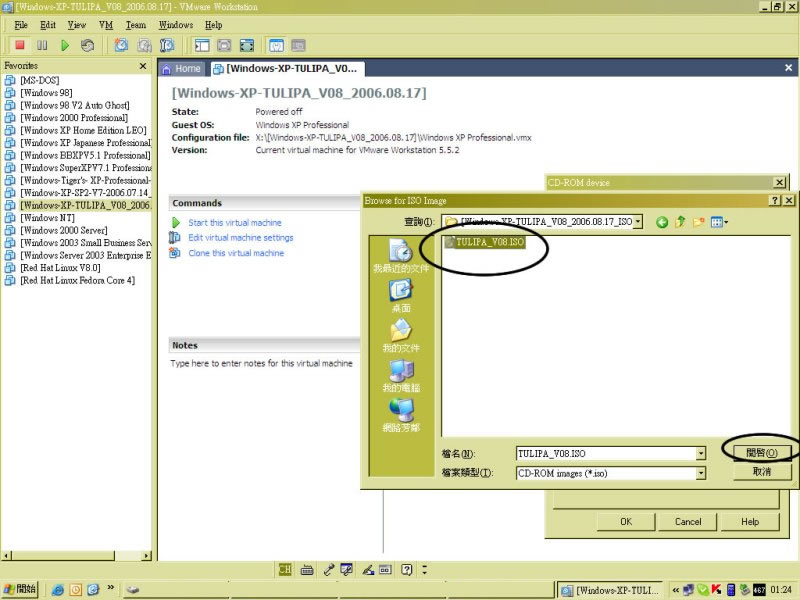The height and width of the screenshot is (600, 800).
Task: Click the Quick Switch toolbar icon
Action: (x=224, y=45)
